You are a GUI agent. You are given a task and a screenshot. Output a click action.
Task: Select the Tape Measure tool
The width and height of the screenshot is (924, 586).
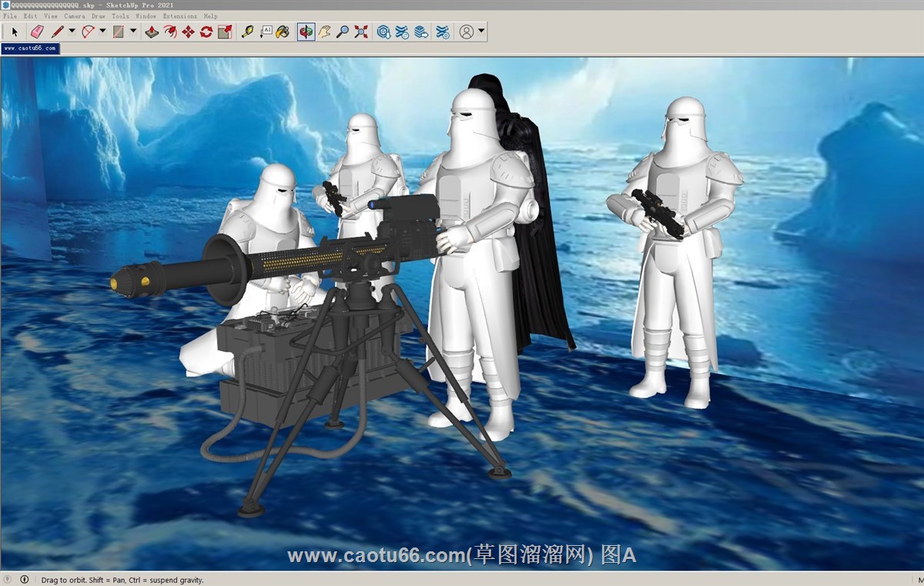tap(247, 32)
